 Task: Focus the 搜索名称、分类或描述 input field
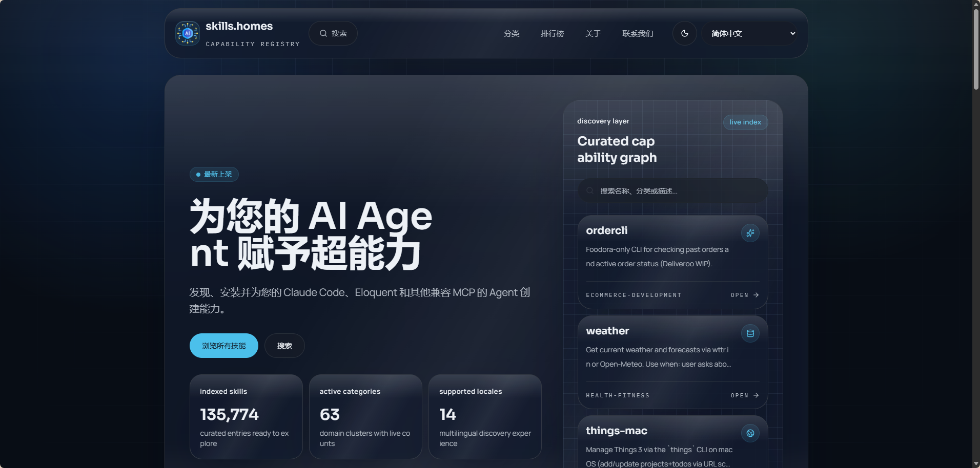(673, 190)
